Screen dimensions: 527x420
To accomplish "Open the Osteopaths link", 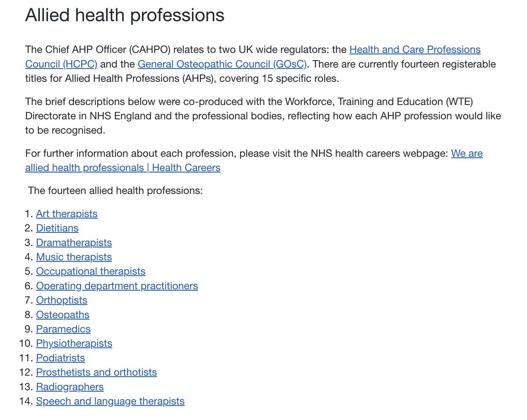I will [62, 315].
